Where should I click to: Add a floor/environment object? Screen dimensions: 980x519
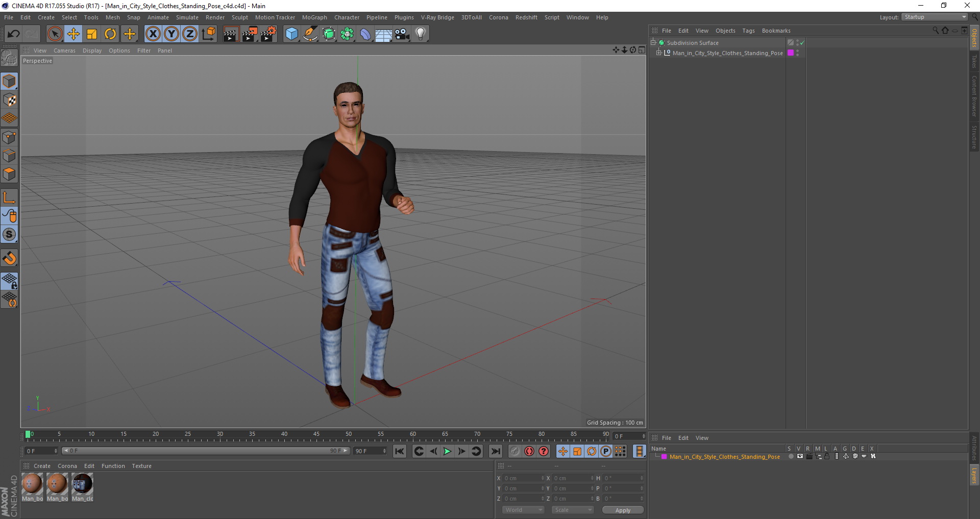coord(384,34)
